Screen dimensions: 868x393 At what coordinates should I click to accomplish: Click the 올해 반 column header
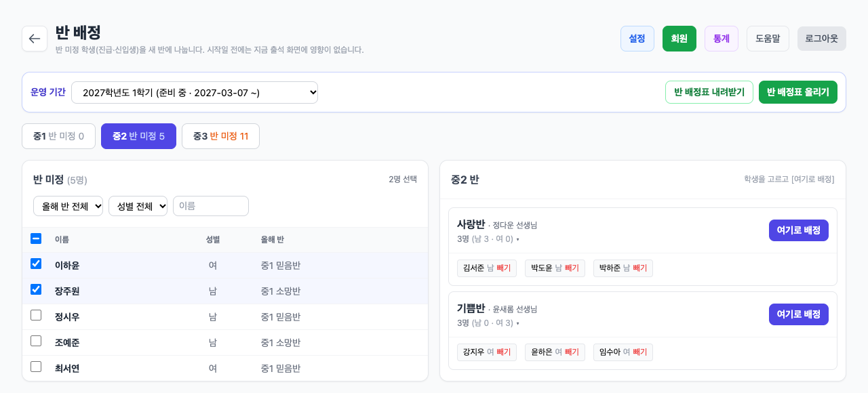point(273,239)
